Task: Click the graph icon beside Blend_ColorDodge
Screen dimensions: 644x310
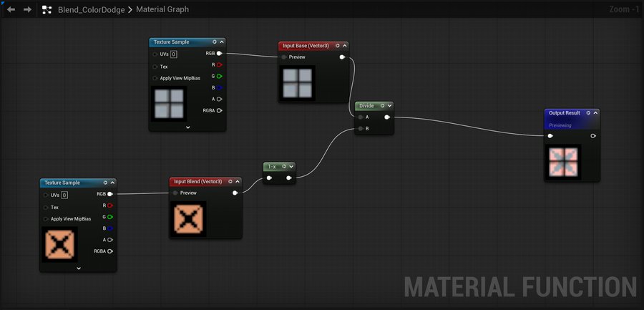Action: (47, 10)
